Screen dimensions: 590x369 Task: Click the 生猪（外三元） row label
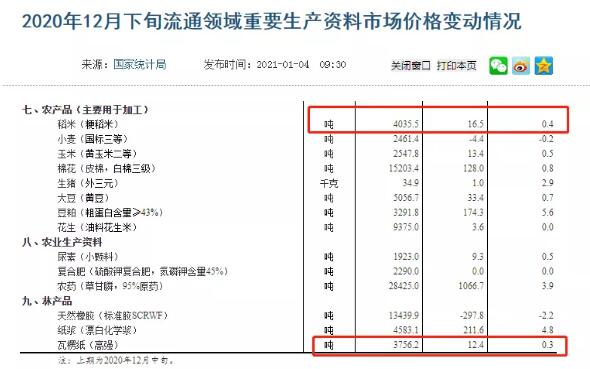coord(88,183)
